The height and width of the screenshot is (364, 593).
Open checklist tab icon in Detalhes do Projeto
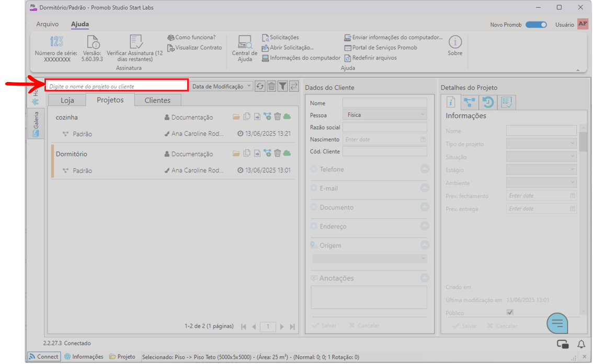pos(506,102)
